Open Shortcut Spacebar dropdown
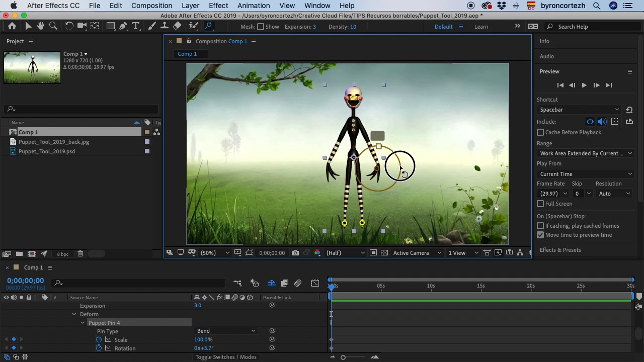The width and height of the screenshot is (644, 362). (579, 110)
